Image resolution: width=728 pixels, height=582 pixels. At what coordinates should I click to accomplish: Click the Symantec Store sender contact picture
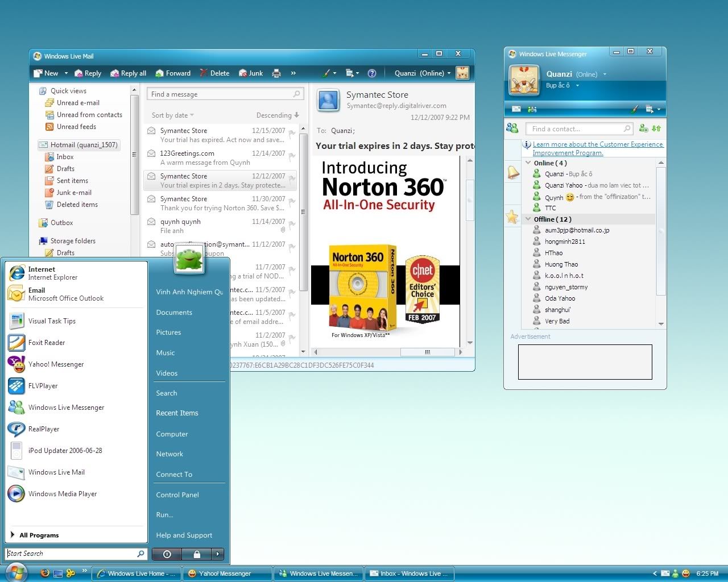(x=328, y=101)
